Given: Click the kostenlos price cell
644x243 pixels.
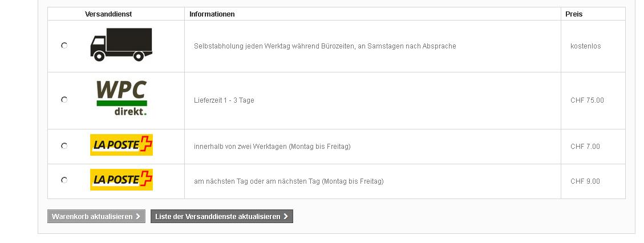Looking at the screenshot, I should pos(585,46).
